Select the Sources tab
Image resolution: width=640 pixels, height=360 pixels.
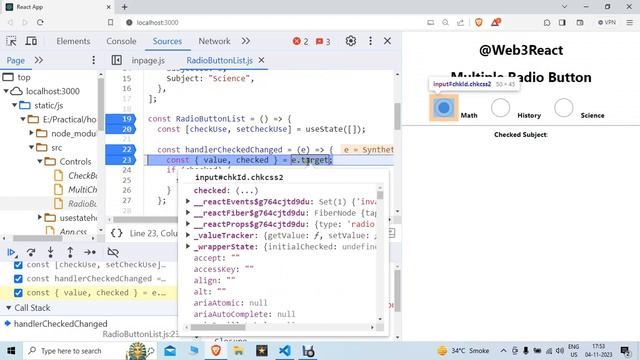[167, 41]
